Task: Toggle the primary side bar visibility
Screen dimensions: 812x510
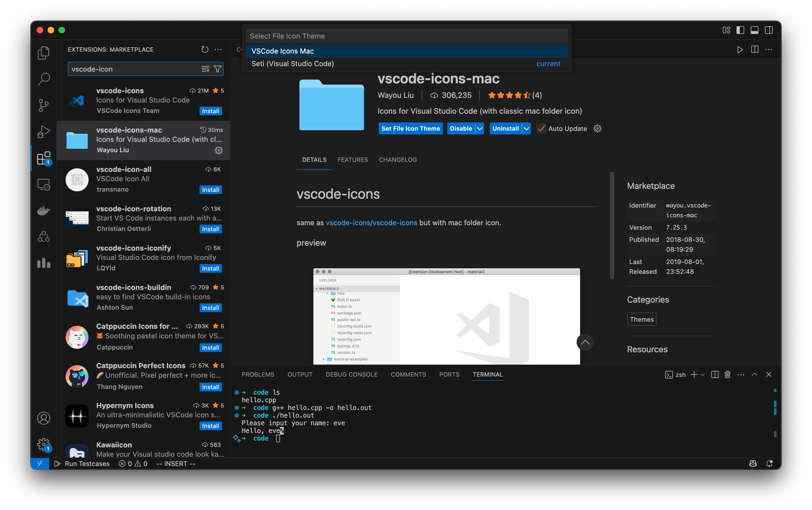Action: tap(740, 30)
